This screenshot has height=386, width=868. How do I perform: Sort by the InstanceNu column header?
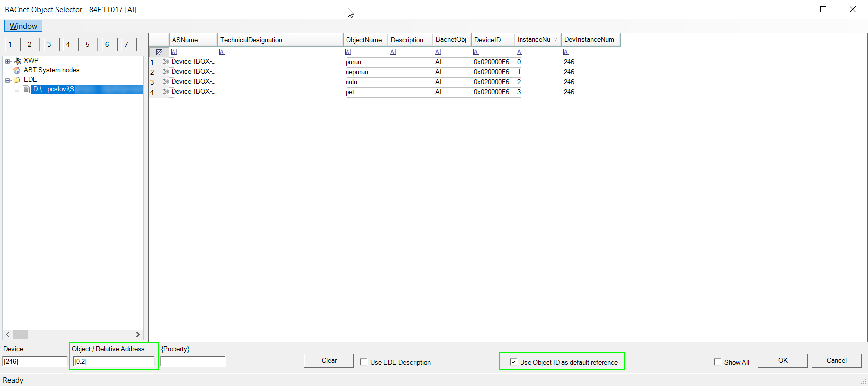coord(534,40)
